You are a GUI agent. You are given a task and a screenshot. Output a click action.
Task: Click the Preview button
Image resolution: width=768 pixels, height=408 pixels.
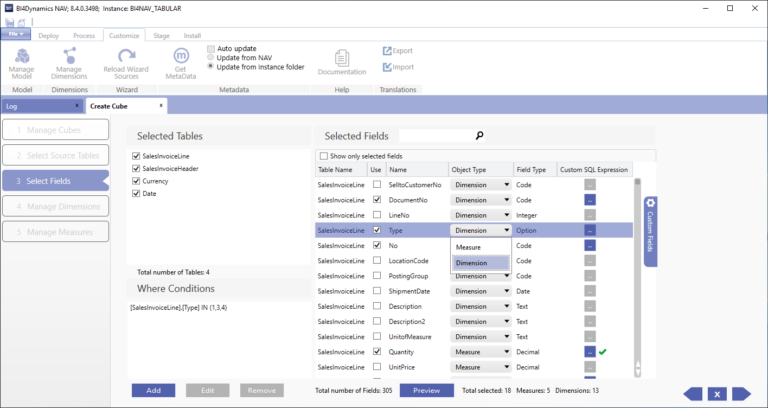pyautogui.click(x=426, y=390)
